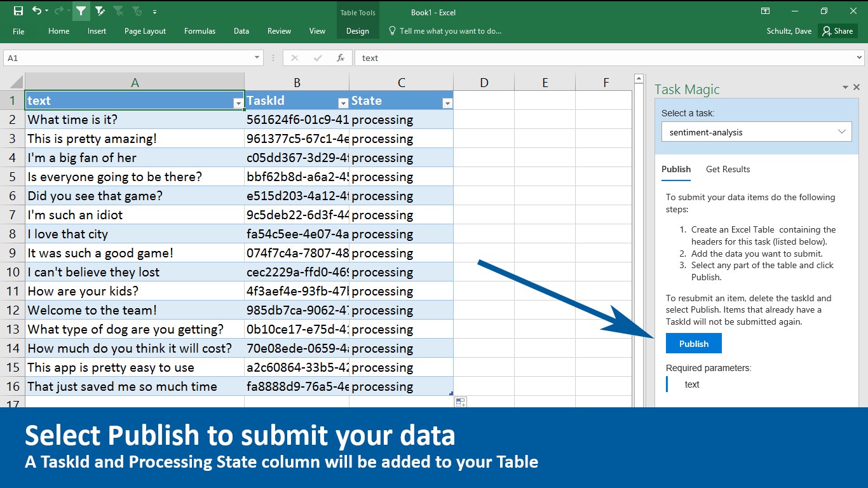Viewport: 868px width, 488px height.
Task: Open the Page Layout ribbon tab
Action: (145, 31)
